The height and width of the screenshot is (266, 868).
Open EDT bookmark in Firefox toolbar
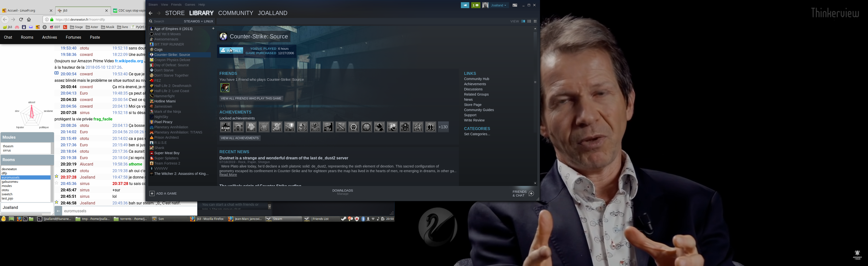point(55,27)
